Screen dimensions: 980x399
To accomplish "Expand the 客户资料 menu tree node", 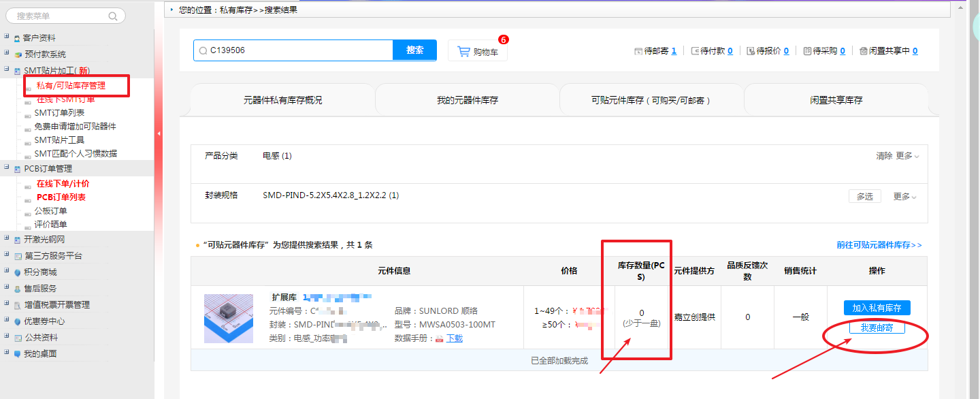I will 7,37.
